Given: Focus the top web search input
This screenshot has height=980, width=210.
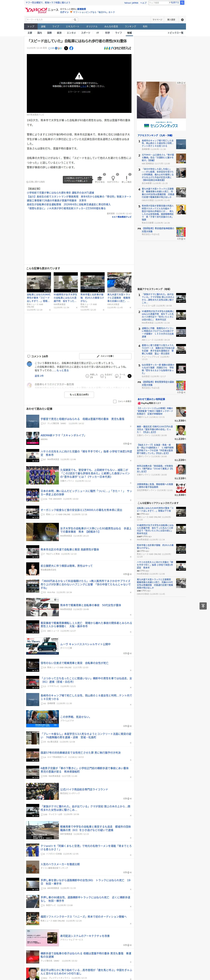Looking at the screenshot, I should tap(158, 3).
